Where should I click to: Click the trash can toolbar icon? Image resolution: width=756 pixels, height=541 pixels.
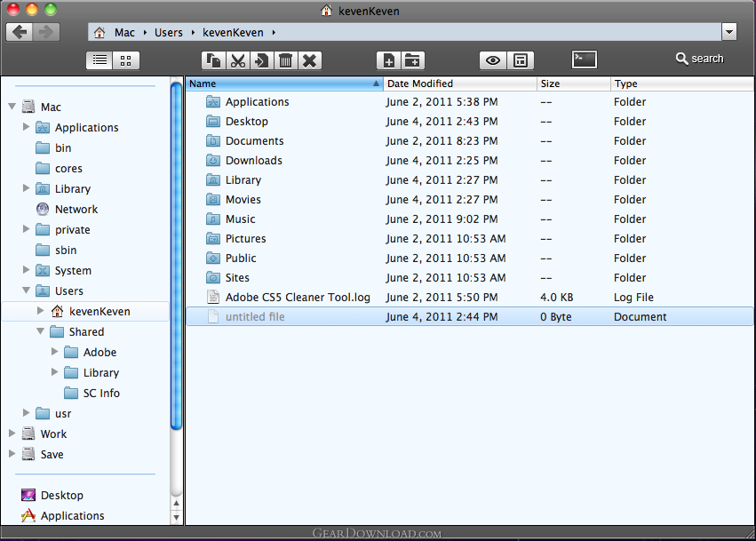286,60
